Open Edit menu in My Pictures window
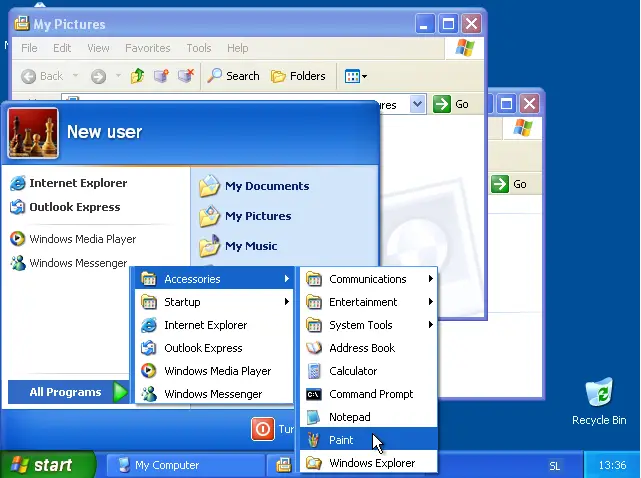641x478 pixels. [x=62, y=48]
